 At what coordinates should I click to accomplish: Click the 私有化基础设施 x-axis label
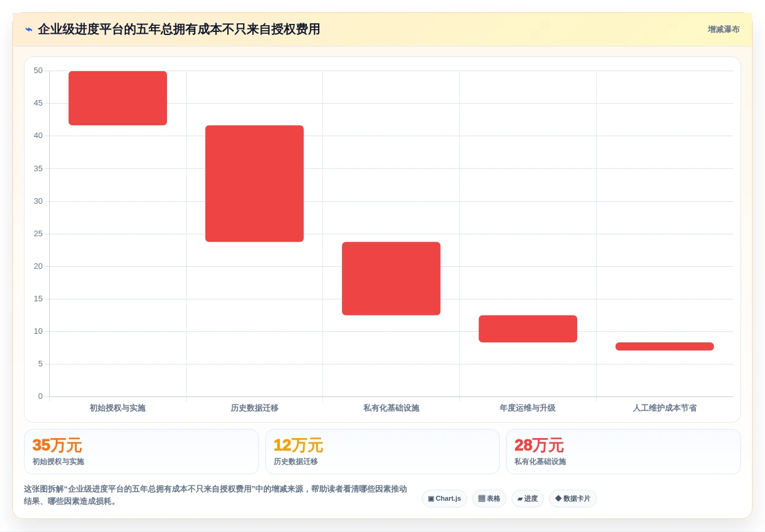[x=391, y=407]
